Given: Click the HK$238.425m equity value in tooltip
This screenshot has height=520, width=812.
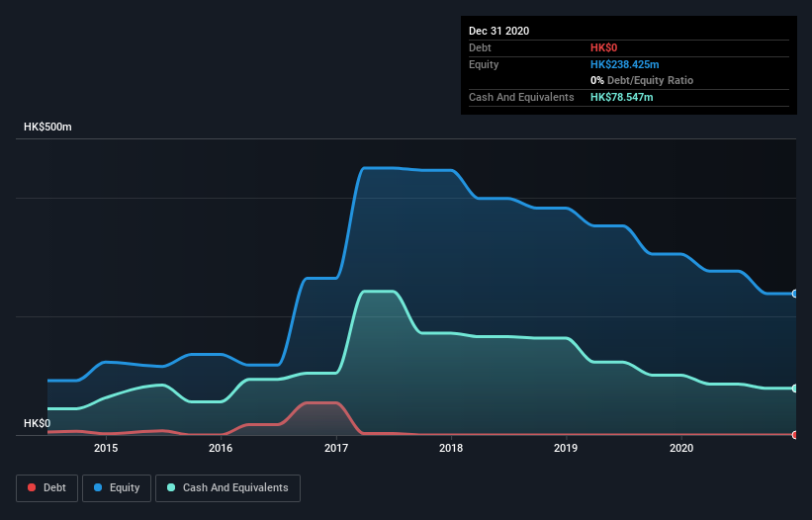Looking at the screenshot, I should 624,64.
